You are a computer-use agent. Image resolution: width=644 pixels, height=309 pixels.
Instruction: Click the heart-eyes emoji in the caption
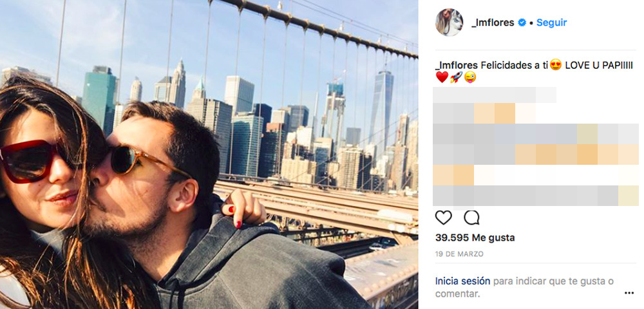556,65
